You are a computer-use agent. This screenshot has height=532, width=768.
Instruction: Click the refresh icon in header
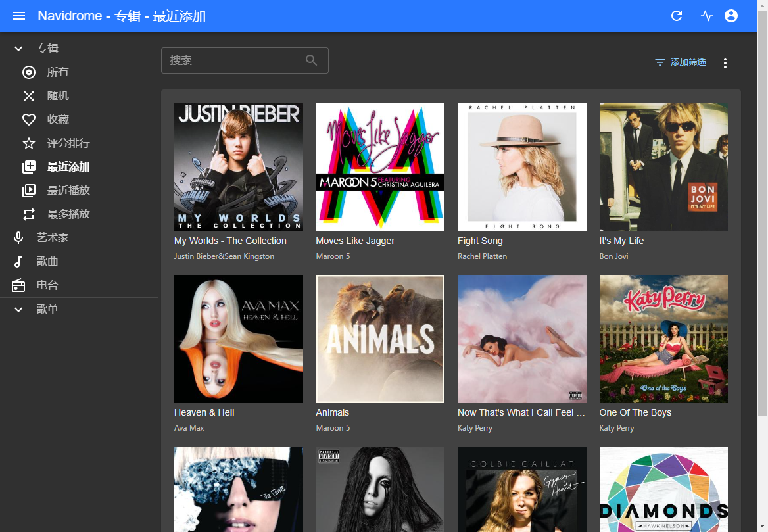[677, 16]
